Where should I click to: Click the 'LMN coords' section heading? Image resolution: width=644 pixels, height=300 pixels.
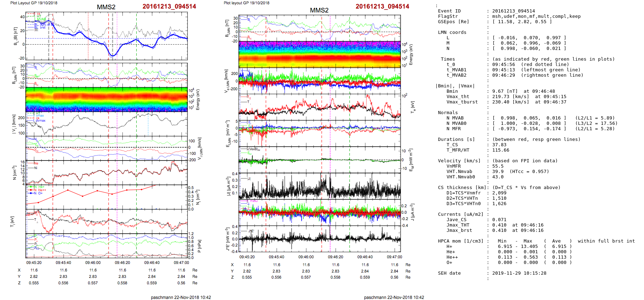click(452, 32)
